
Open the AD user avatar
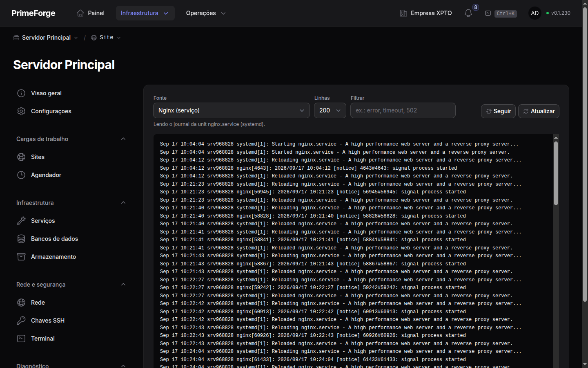[x=535, y=13]
